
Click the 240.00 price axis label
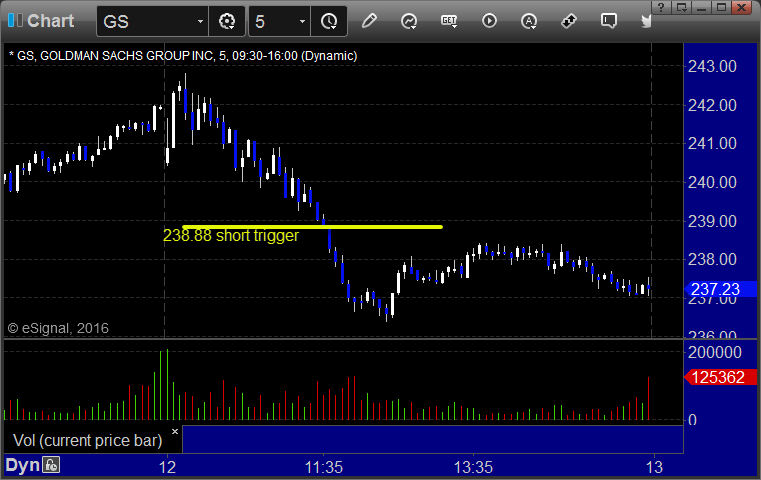(x=712, y=182)
